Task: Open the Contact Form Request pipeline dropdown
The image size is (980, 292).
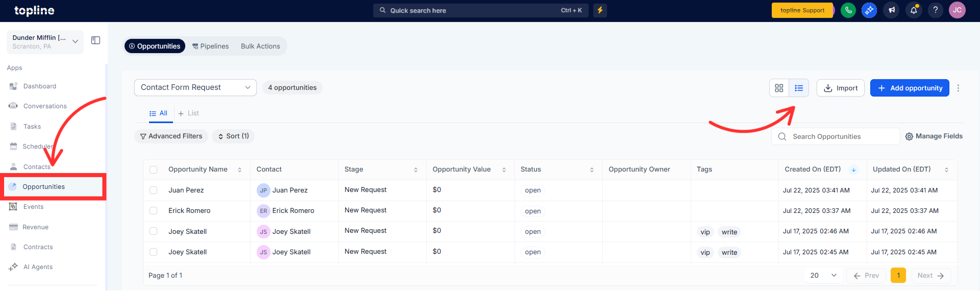Action: (x=195, y=87)
